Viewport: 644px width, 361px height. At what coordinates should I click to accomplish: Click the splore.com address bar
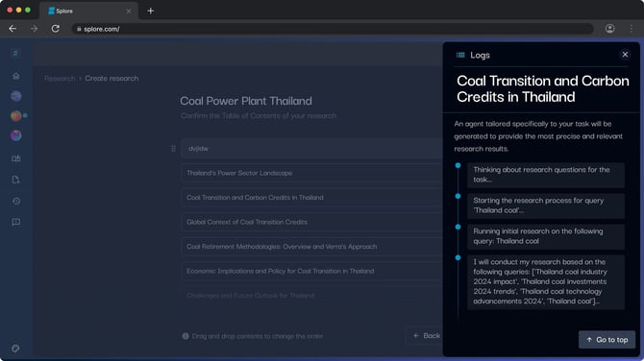pos(333,29)
